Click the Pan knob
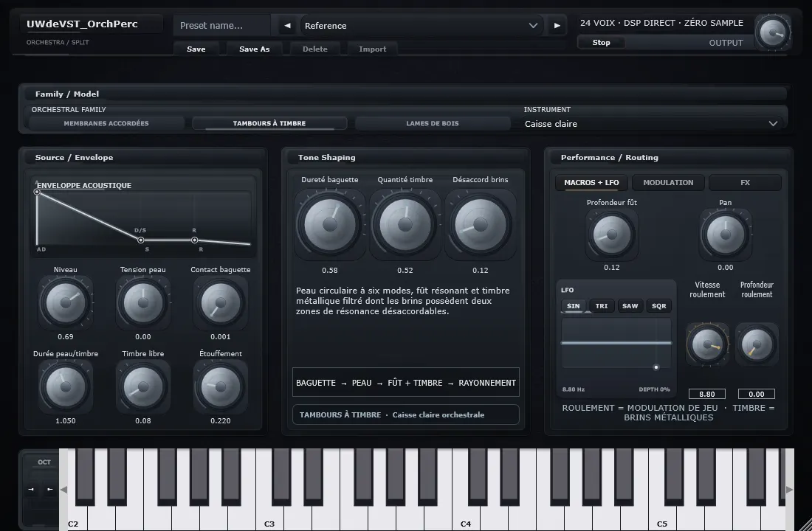This screenshot has height=531, width=812. tap(726, 235)
